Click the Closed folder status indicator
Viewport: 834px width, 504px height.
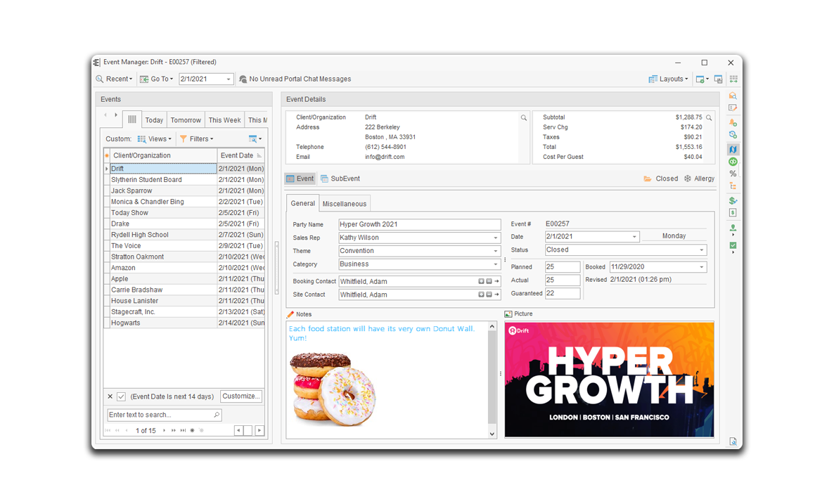pos(660,179)
